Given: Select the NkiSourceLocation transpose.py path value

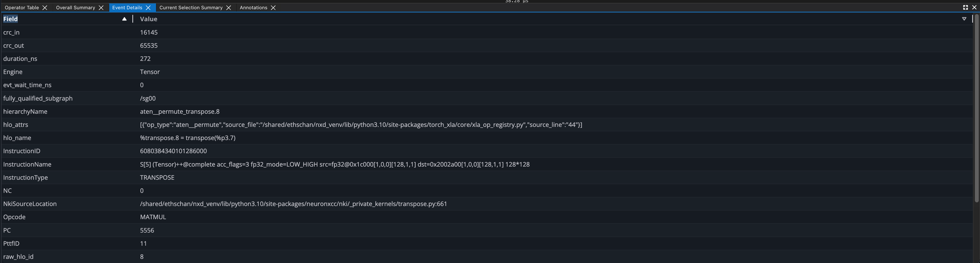Looking at the screenshot, I should coord(293,204).
